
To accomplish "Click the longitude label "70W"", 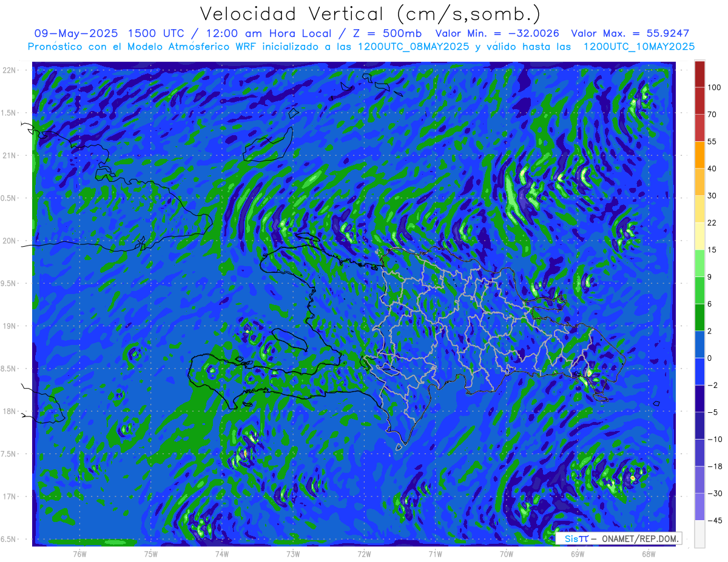I will coord(506,554).
